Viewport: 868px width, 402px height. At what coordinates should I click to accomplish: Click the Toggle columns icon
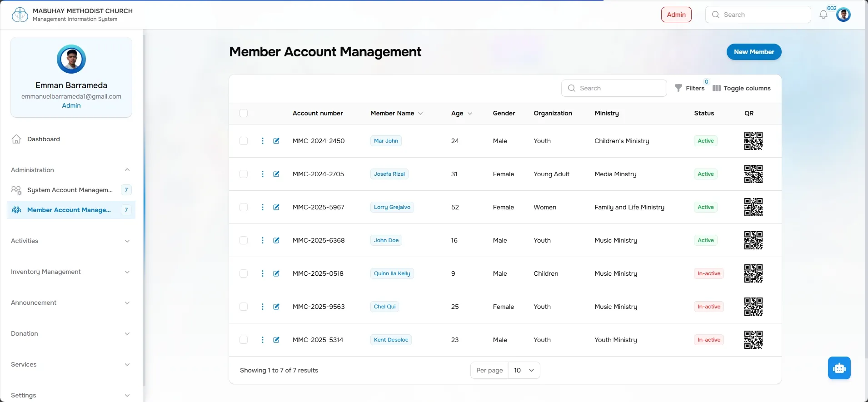[x=716, y=88]
